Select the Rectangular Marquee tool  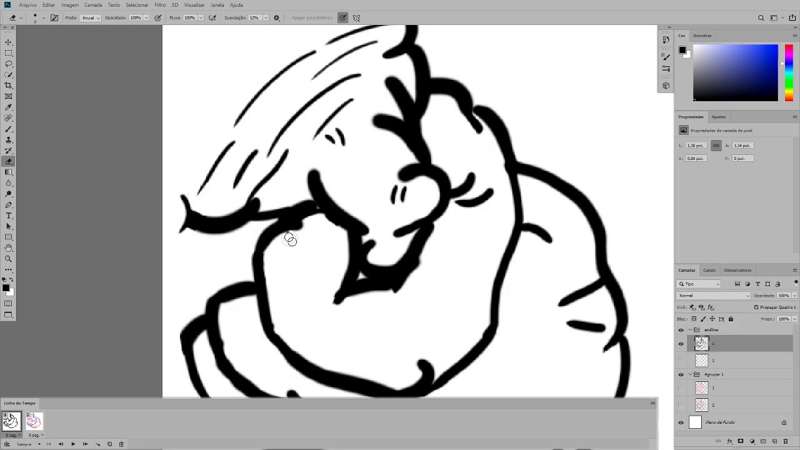[x=8, y=53]
